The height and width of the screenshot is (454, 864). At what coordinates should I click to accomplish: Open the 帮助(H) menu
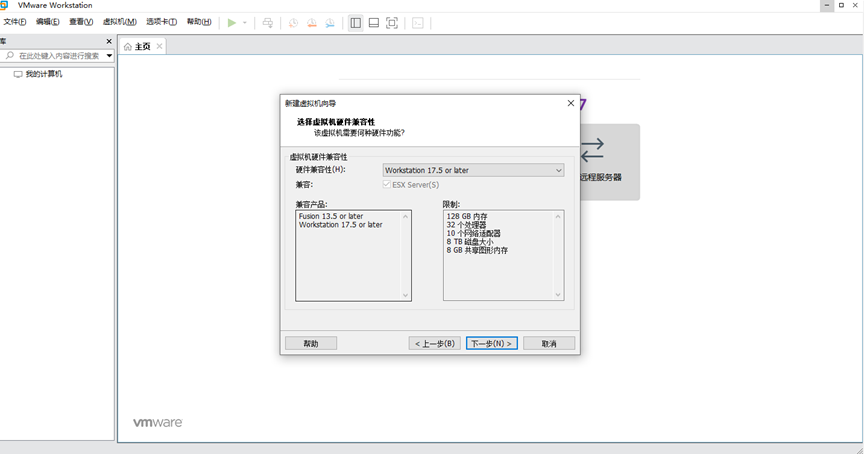(x=199, y=22)
